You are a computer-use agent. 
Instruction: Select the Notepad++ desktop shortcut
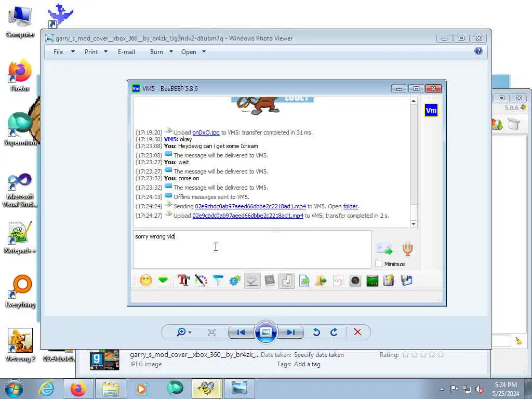coord(20,237)
